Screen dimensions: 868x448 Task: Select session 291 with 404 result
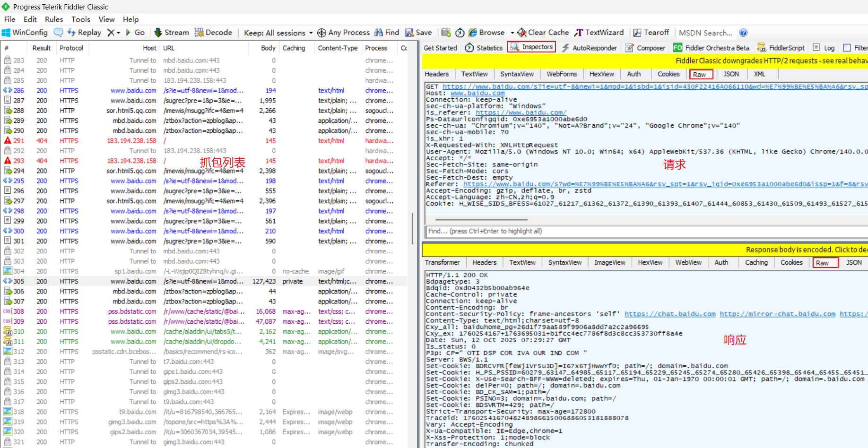(204, 141)
